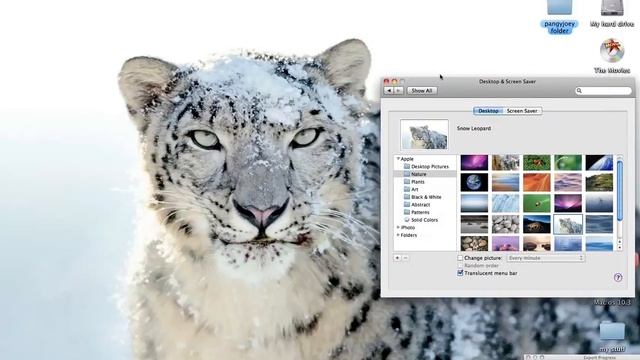
Task: Choose the orange sand dunes wallpaper
Action: pyautogui.click(x=537, y=183)
